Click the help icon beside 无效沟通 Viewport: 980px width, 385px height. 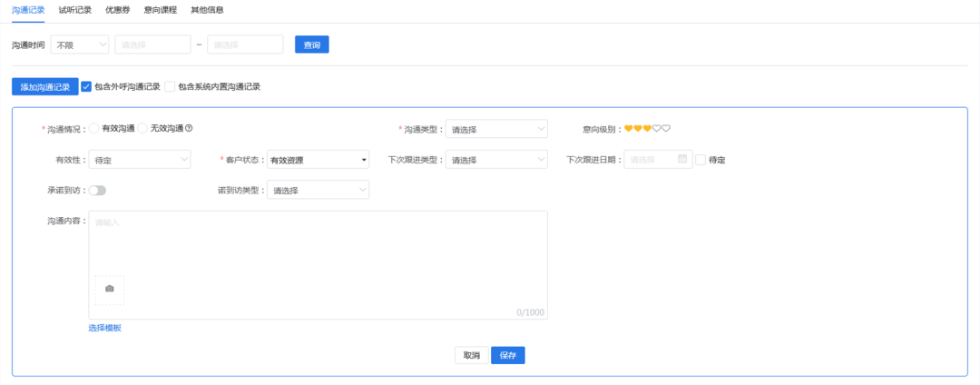click(x=189, y=129)
